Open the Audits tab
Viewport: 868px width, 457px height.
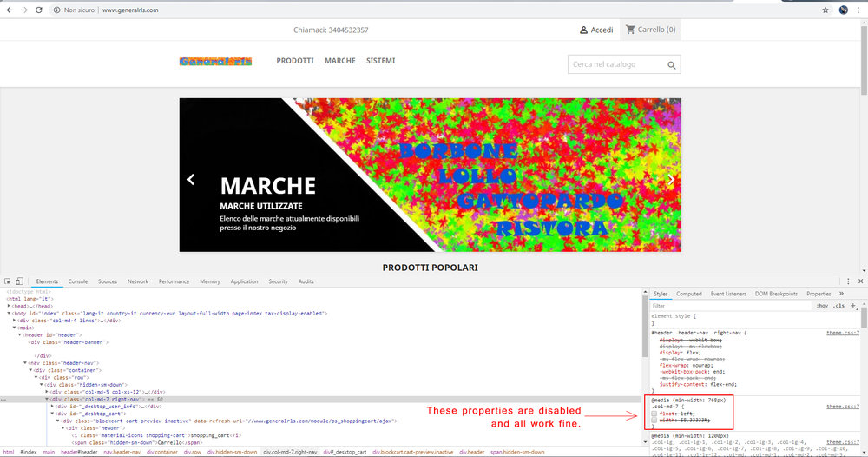pyautogui.click(x=306, y=281)
